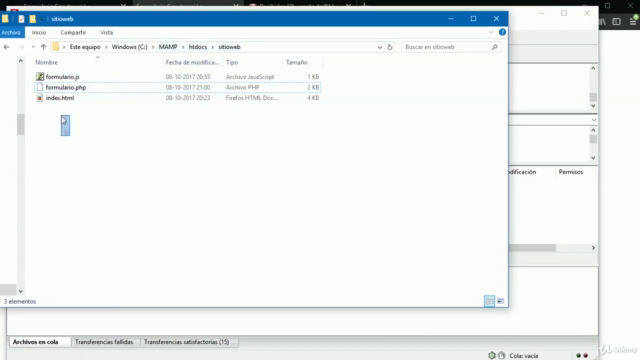Open the browser menu hamburger icon
This screenshot has width=640, height=360.
pyautogui.click(x=633, y=22)
